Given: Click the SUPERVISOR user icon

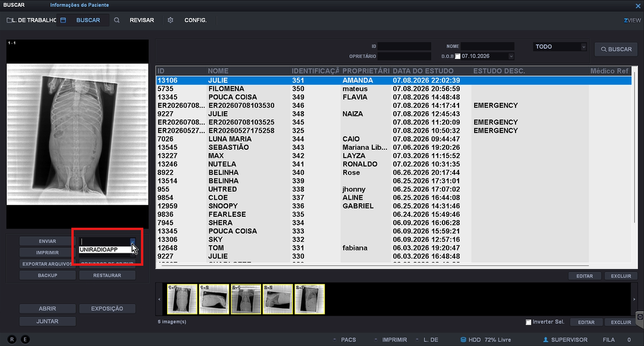Looking at the screenshot, I should tap(546, 340).
